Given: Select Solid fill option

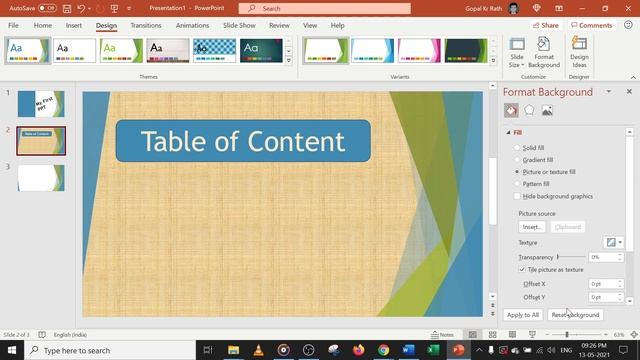Looking at the screenshot, I should tap(517, 148).
